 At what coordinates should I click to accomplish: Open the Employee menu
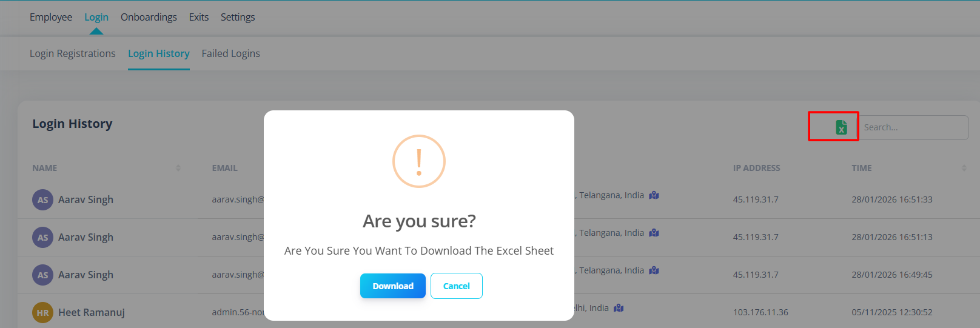[51, 17]
